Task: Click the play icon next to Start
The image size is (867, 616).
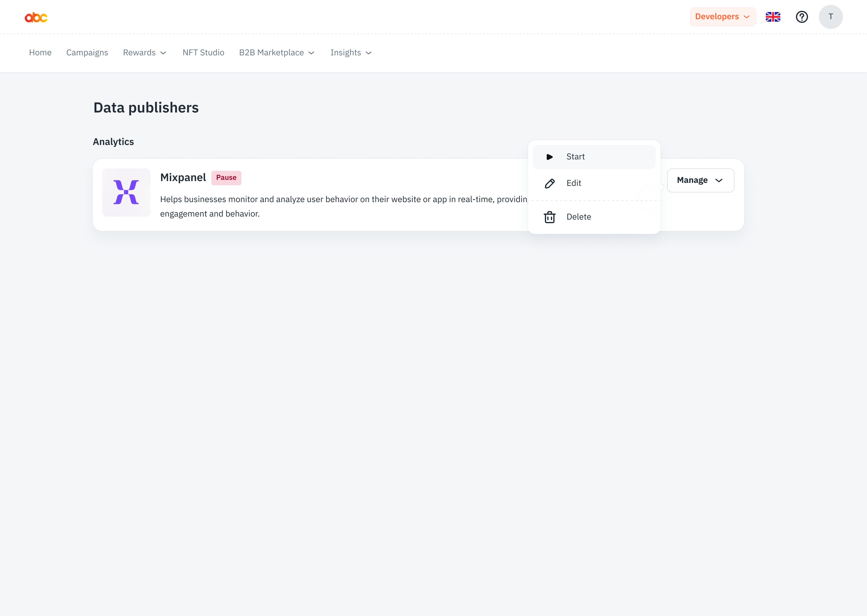Action: point(549,157)
